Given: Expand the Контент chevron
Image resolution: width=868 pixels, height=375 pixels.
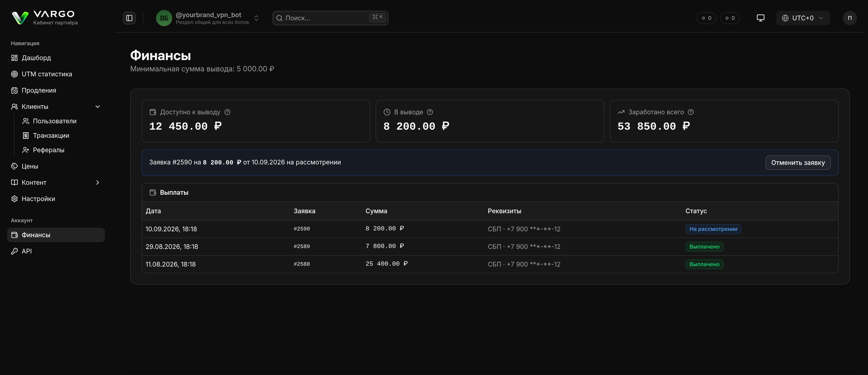Looking at the screenshot, I should click(97, 183).
